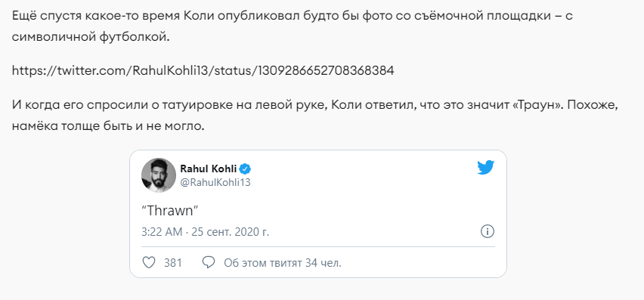The width and height of the screenshot is (644, 300).
Task: Open the @RahulKohli13 handle link
Action: click(215, 183)
